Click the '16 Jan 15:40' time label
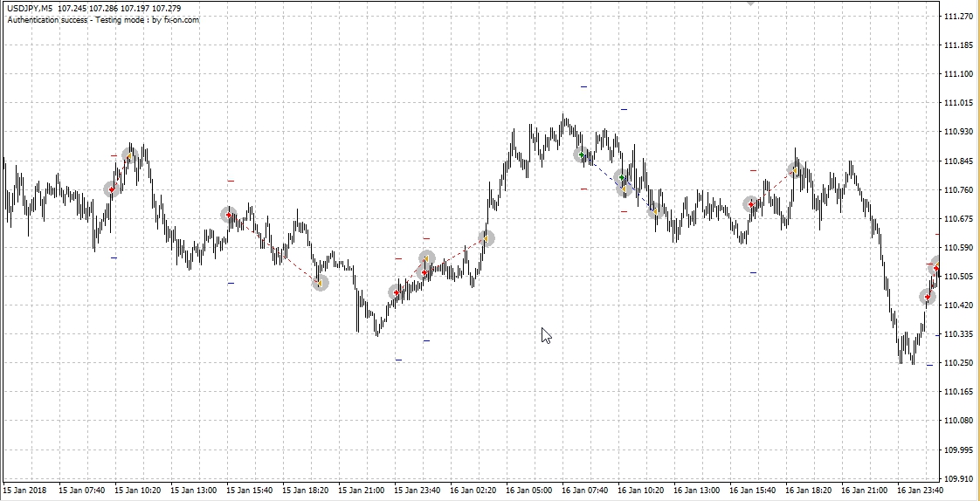980x501 pixels. click(x=753, y=491)
